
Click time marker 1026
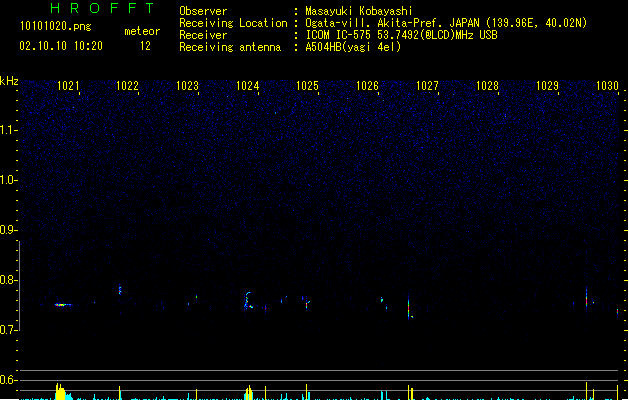(x=367, y=86)
